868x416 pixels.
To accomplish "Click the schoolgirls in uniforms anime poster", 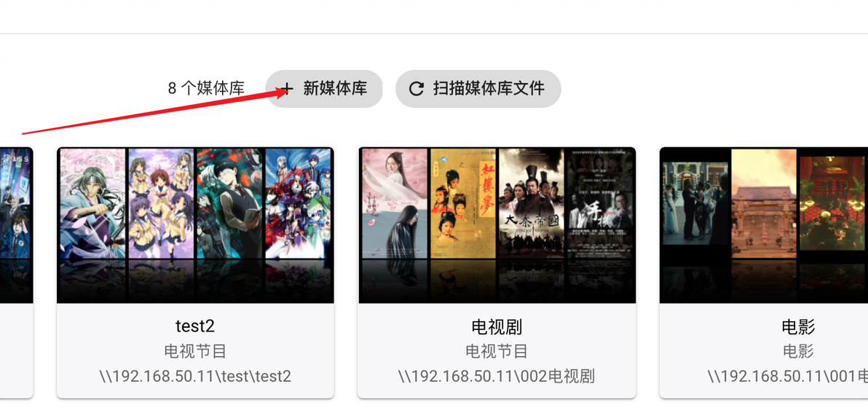I will [x=161, y=204].
